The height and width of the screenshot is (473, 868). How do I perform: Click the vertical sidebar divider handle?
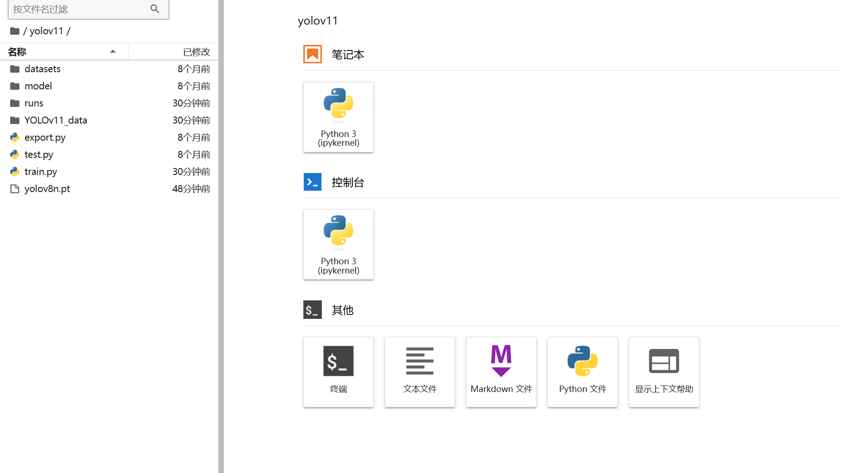pos(221,236)
